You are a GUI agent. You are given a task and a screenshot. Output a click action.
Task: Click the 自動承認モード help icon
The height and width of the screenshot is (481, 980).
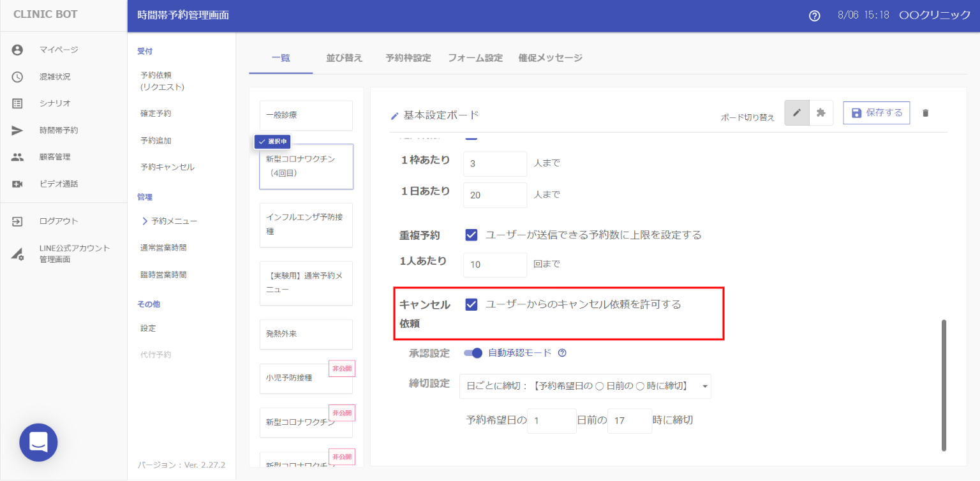562,353
